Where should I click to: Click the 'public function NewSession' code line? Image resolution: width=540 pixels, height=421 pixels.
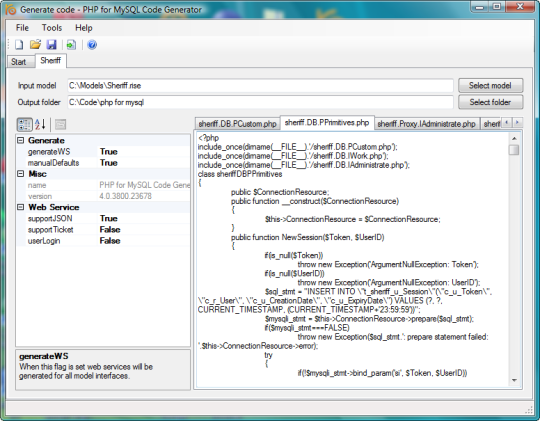(308, 237)
